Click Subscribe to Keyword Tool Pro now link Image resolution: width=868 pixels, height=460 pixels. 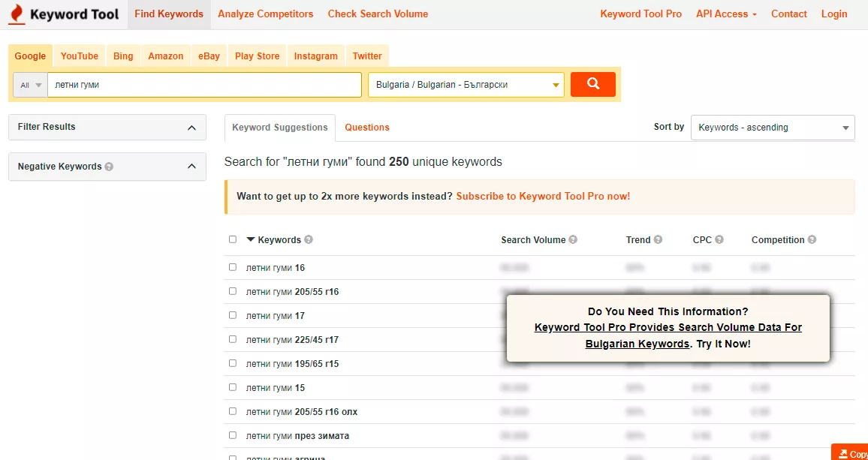[543, 196]
